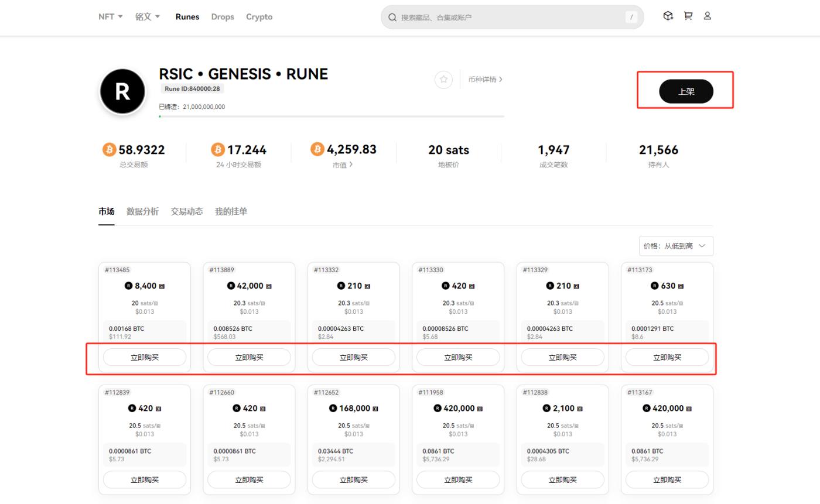This screenshot has height=504, width=820.
Task: Click the slash shortcut key icon in search
Action: pos(631,17)
